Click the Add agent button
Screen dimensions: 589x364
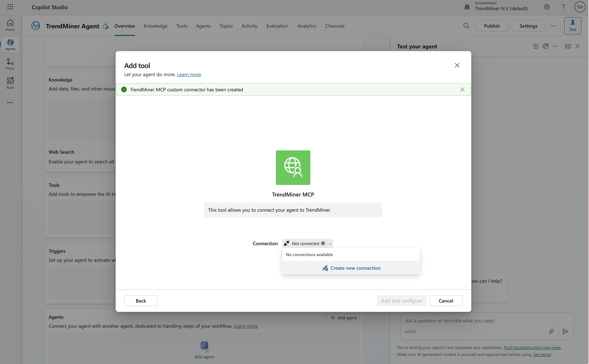(x=343, y=318)
